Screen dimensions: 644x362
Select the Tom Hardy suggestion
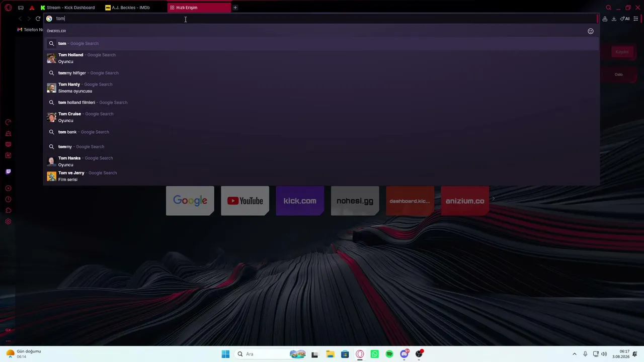point(321,87)
